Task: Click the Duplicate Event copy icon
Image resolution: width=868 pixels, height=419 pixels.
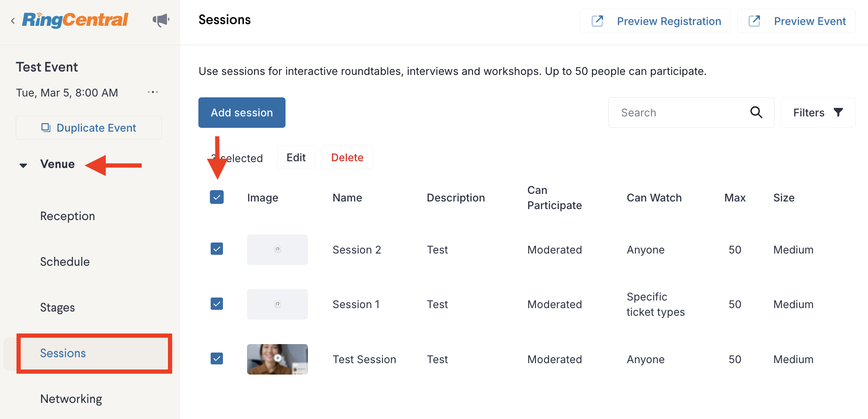Action: point(46,127)
